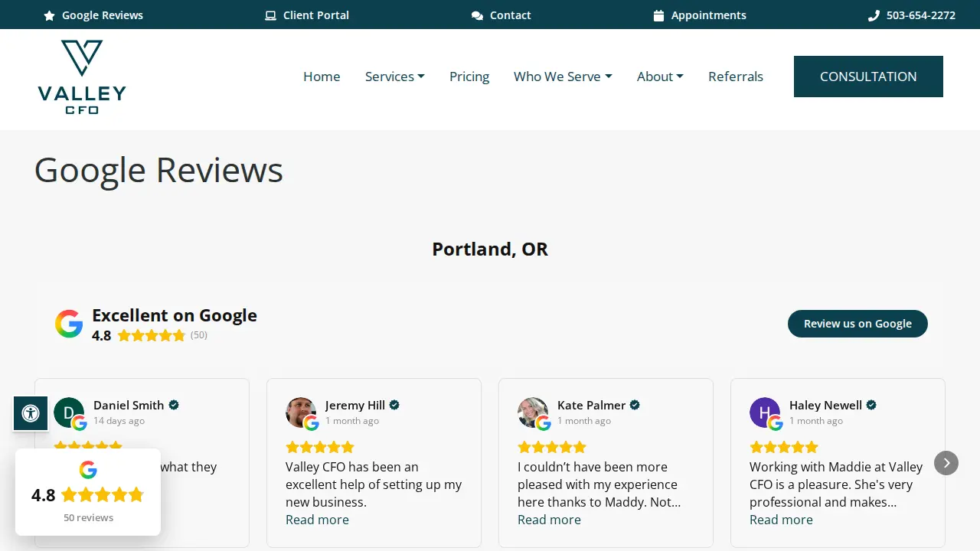The image size is (980, 551).
Task: Open the Appointments link
Action: [x=700, y=15]
